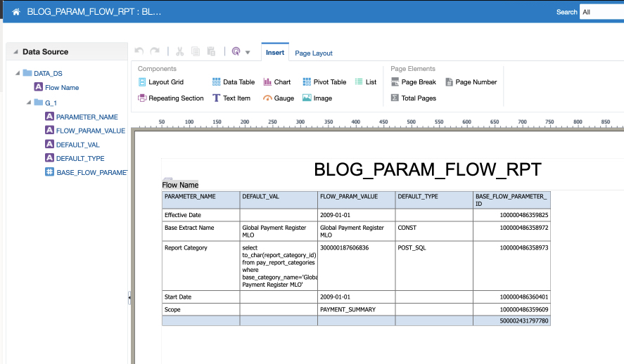
Task: Select PARAMETER_NAME field in data source
Action: click(87, 117)
